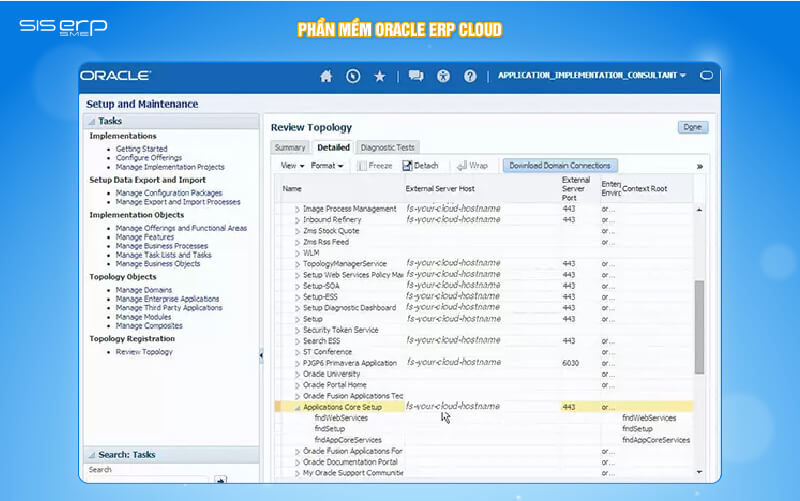Image resolution: width=800 pixels, height=501 pixels.
Task: Open the Manage Modules link
Action: [x=143, y=317]
